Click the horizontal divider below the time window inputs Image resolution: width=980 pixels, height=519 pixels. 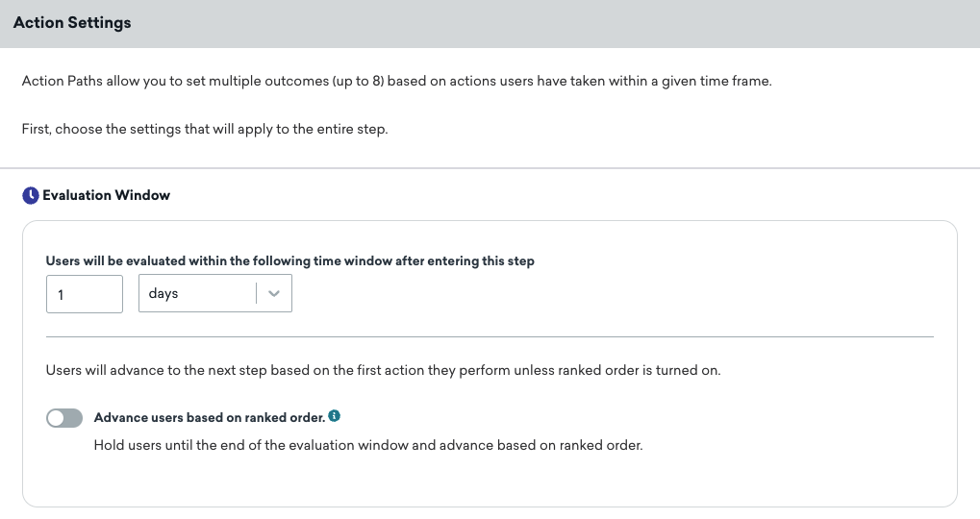coord(490,336)
